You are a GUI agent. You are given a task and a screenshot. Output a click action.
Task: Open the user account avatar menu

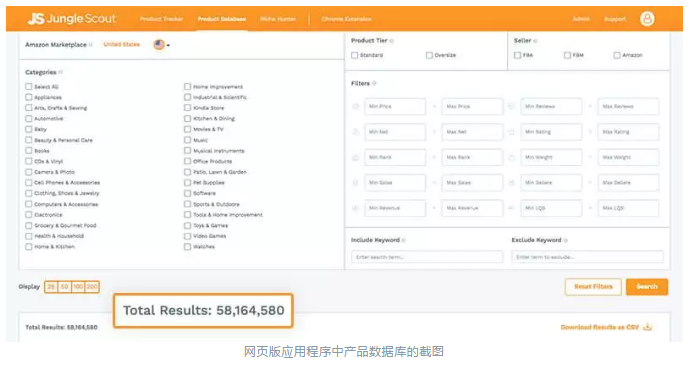[647, 18]
